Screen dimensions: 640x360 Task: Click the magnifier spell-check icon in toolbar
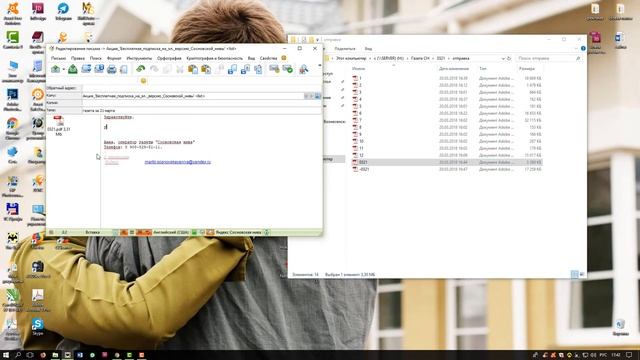tap(303, 69)
